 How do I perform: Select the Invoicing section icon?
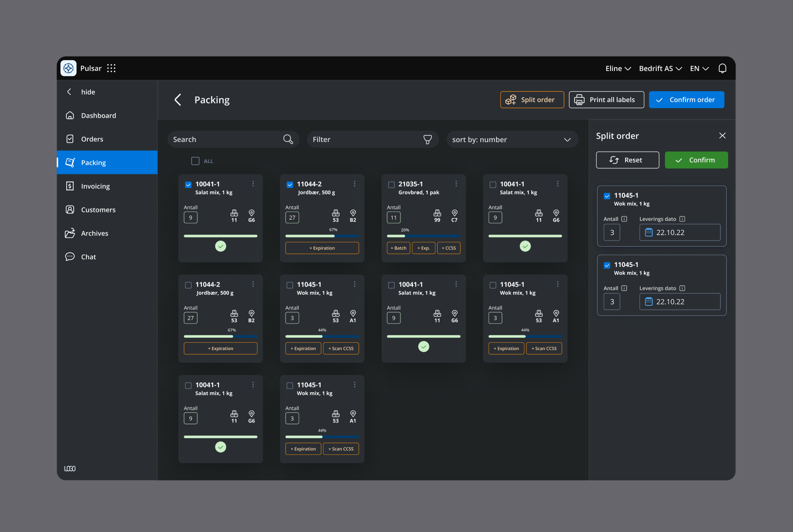tap(70, 186)
